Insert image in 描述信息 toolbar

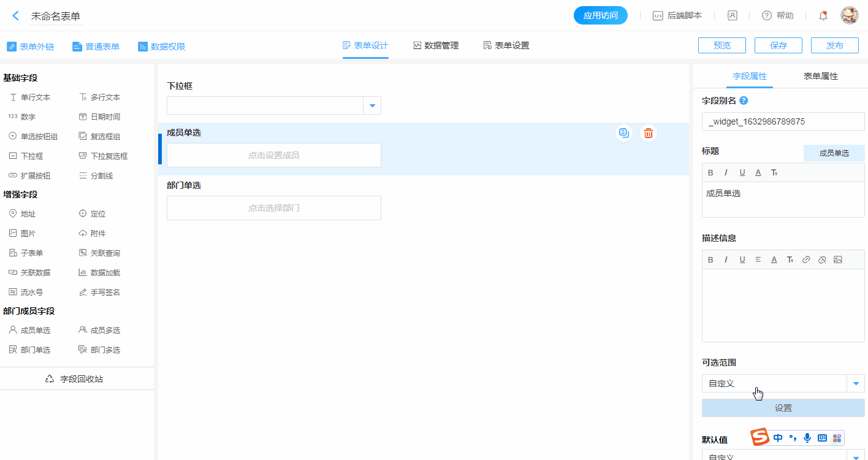pyautogui.click(x=838, y=259)
